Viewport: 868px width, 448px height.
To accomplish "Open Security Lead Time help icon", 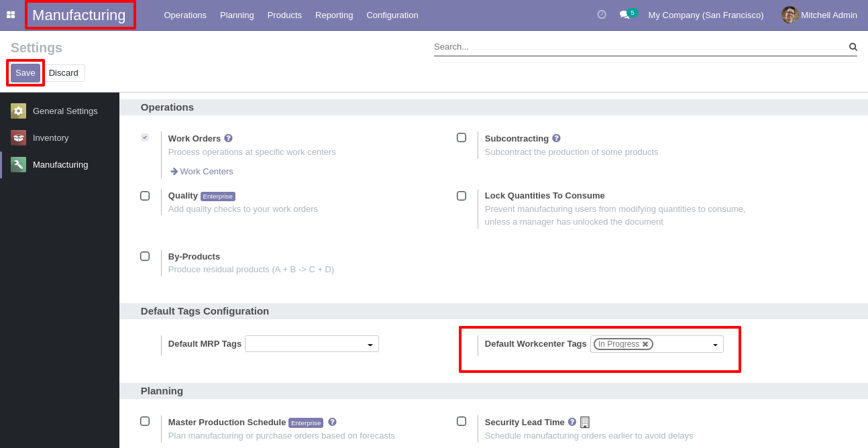I will point(572,422).
